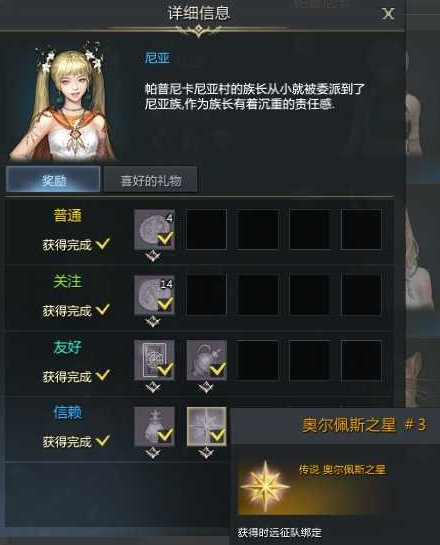Close the 详细信息 window
This screenshot has width=440, height=545.
(388, 14)
